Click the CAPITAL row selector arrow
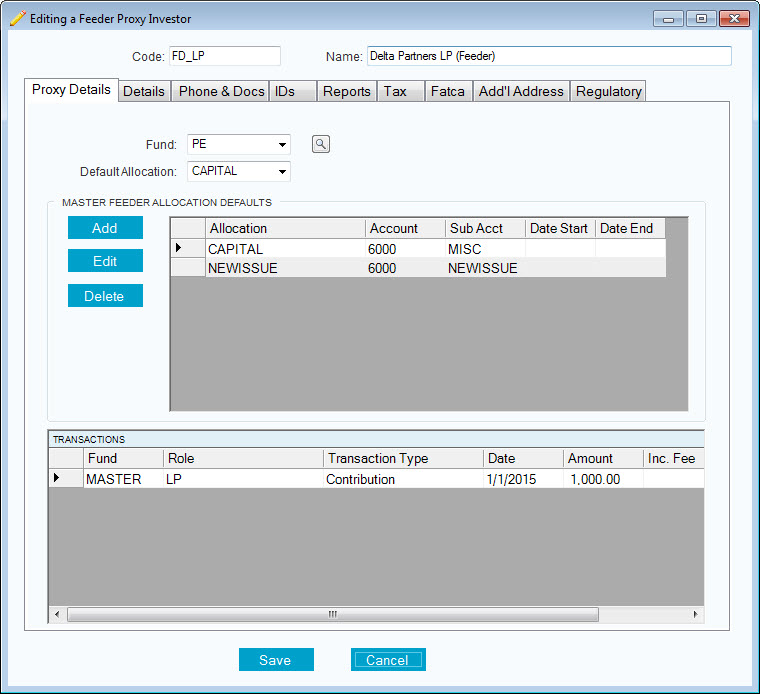The width and height of the screenshot is (760, 694). 179,248
